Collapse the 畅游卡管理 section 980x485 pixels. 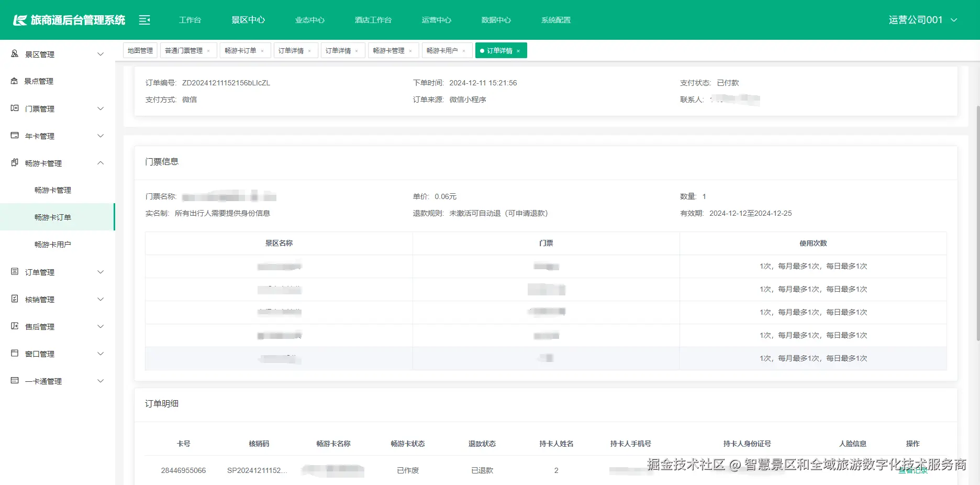pos(100,162)
